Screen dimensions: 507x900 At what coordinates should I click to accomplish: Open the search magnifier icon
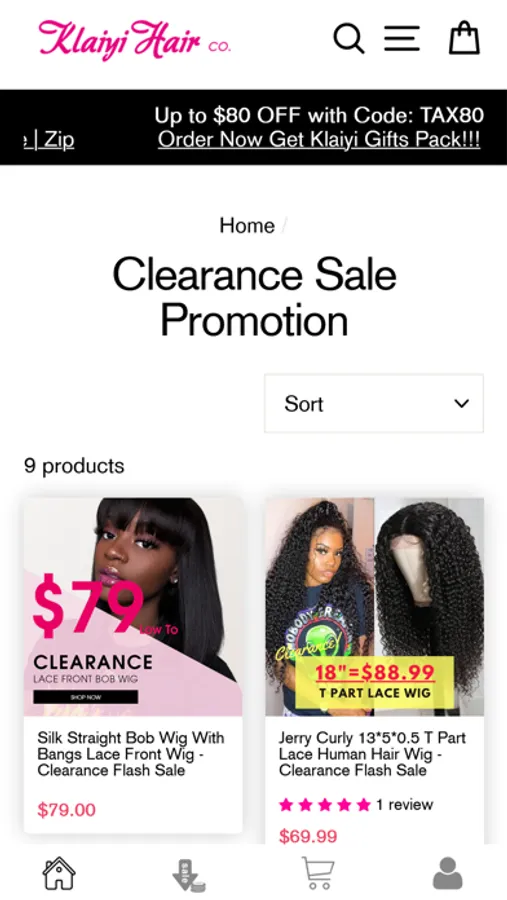[349, 39]
